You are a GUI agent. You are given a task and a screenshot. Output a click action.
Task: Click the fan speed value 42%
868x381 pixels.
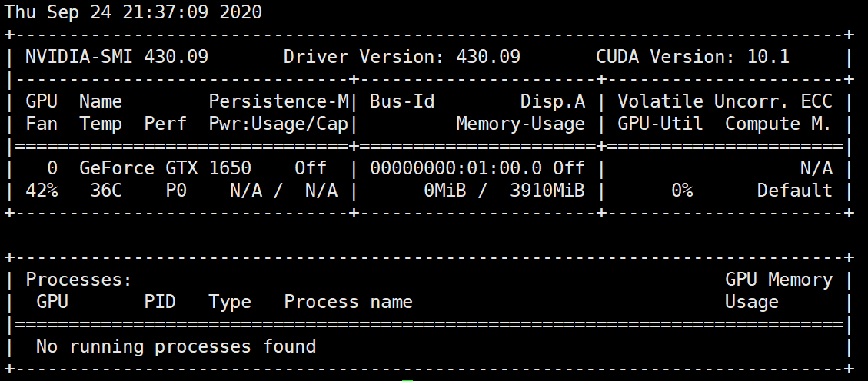pos(42,190)
